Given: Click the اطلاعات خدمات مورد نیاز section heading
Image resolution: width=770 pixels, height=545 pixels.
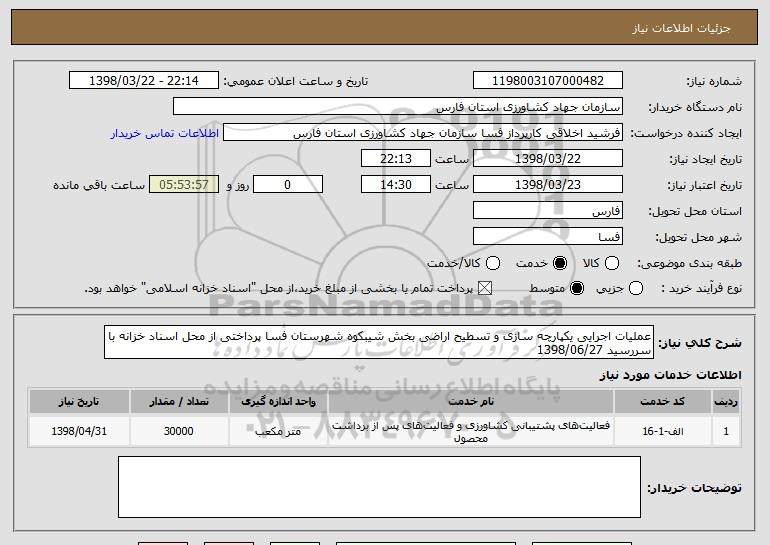Looking at the screenshot, I should point(670,375).
